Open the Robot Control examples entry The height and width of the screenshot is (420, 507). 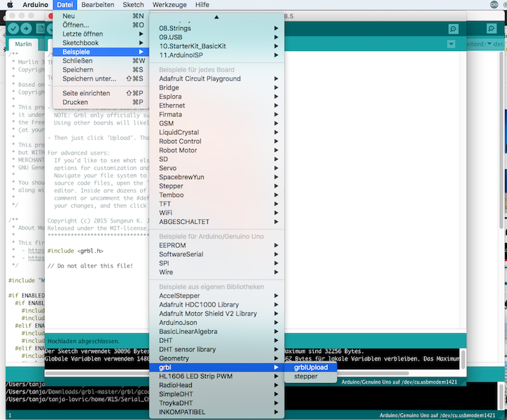click(216, 141)
